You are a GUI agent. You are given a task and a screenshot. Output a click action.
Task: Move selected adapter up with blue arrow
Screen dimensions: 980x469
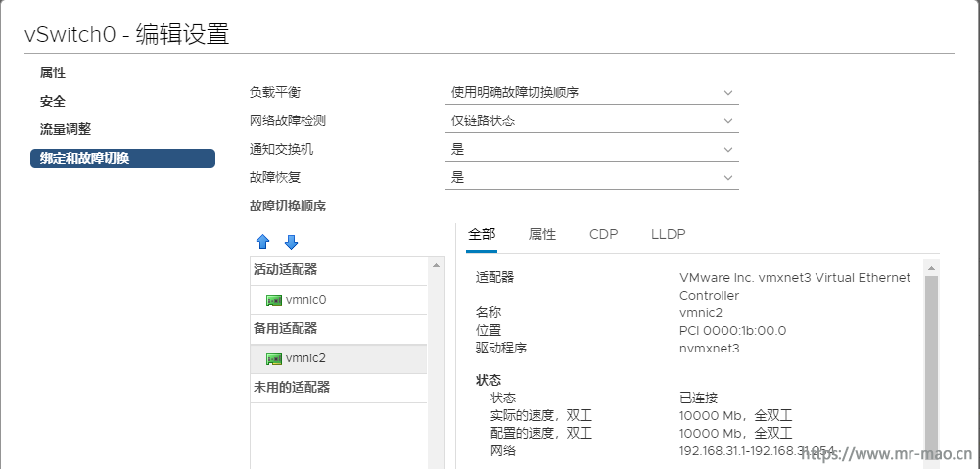[263, 242]
